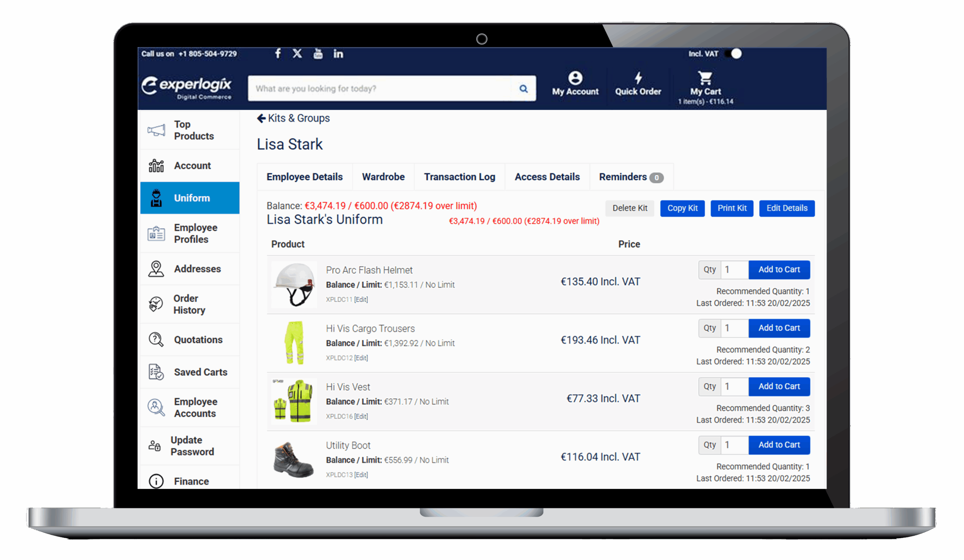This screenshot has height=560, width=964.
Task: Click the Quick Order lightning icon
Action: click(x=638, y=79)
